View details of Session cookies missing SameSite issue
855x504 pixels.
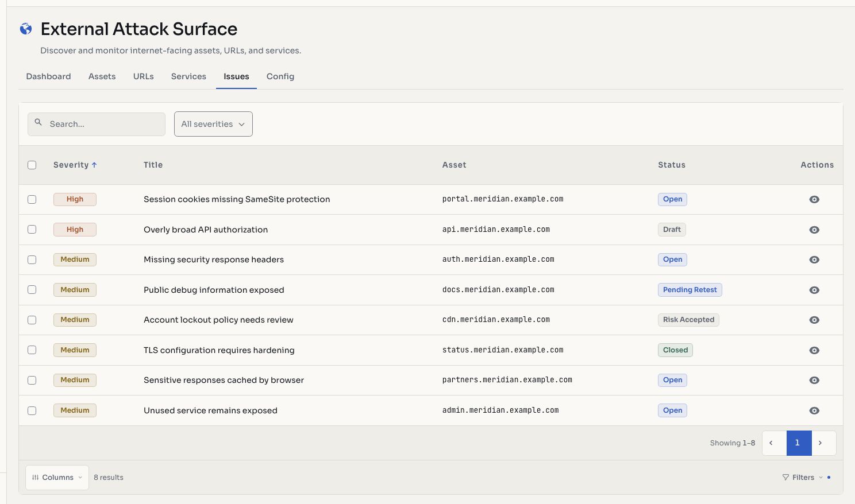click(x=814, y=200)
